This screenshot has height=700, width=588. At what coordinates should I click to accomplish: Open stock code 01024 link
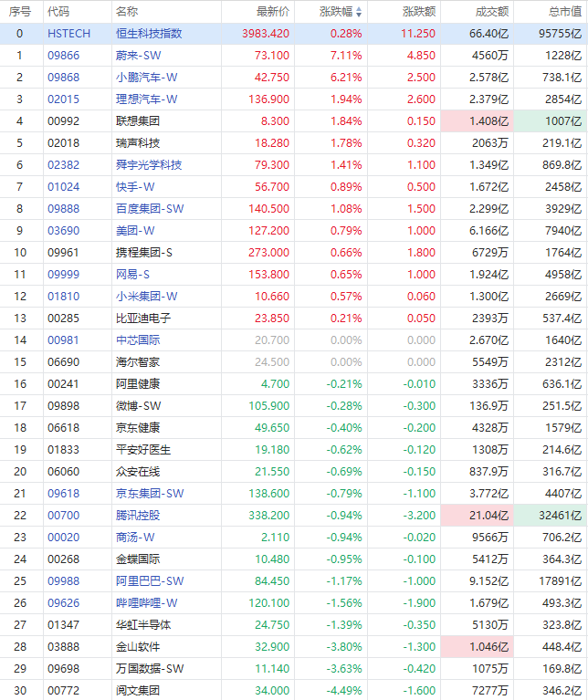click(63, 186)
